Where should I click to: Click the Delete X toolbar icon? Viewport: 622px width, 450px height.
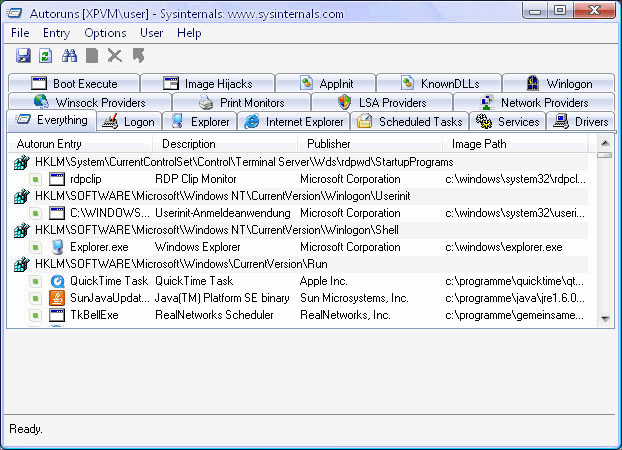[115, 56]
